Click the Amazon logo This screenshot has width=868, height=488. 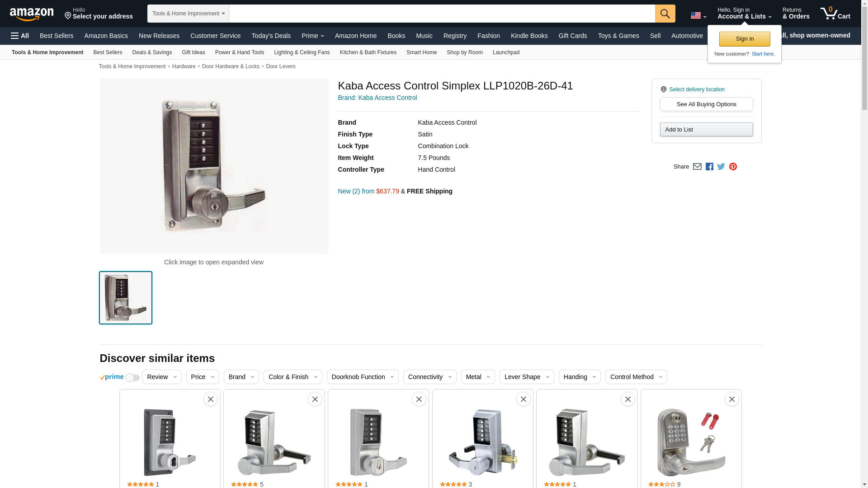pyautogui.click(x=32, y=14)
